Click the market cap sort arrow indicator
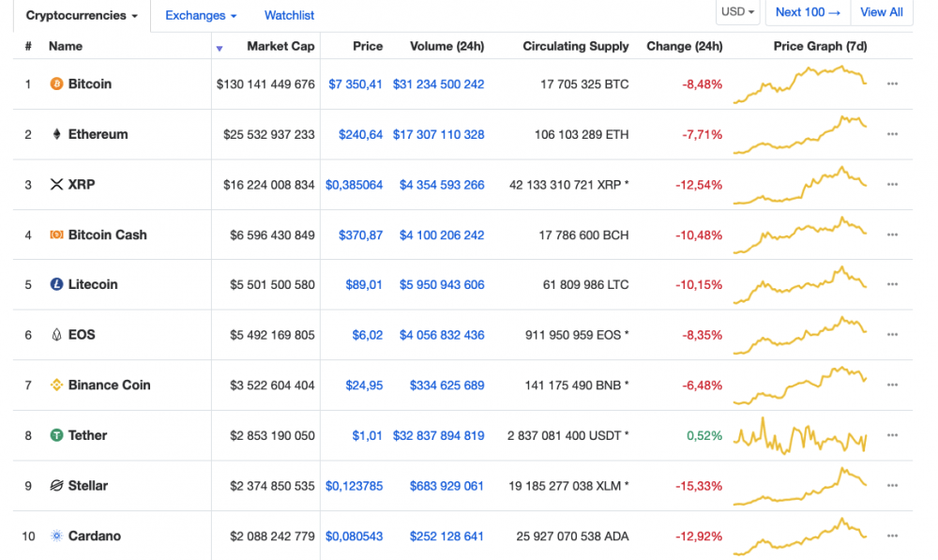938x560 pixels. coord(219,49)
